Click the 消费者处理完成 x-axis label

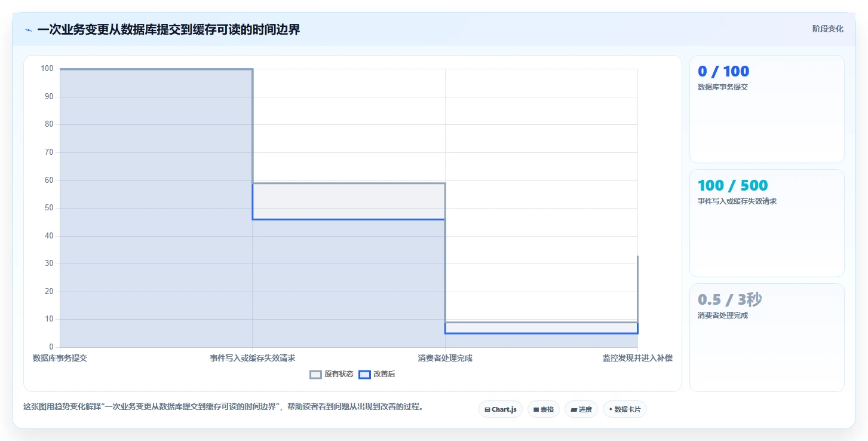[x=445, y=358]
